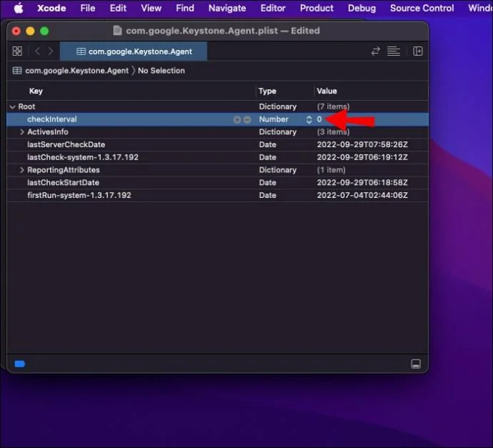Image resolution: width=493 pixels, height=448 pixels.
Task: Click the blue filter tag icon
Action: pyautogui.click(x=20, y=364)
